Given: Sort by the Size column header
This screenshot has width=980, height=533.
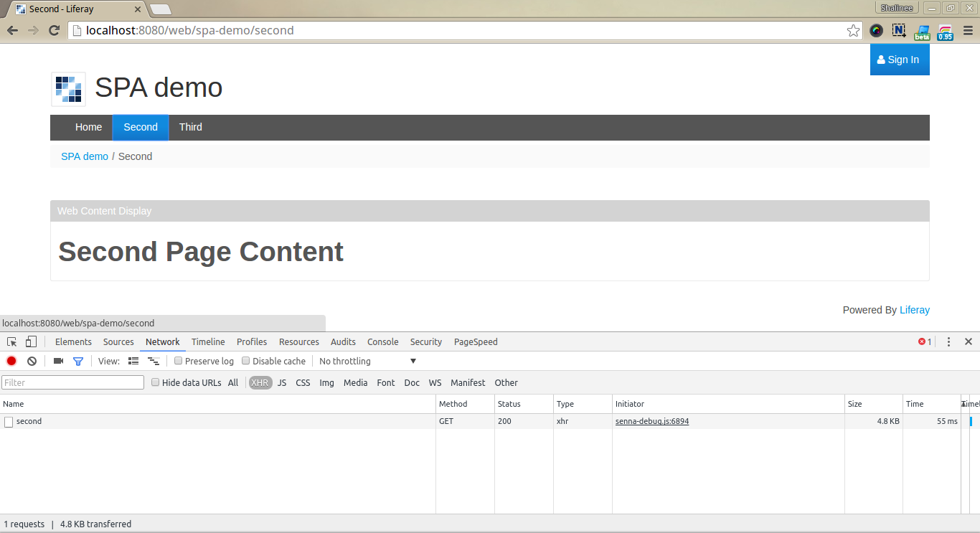Looking at the screenshot, I should 873,404.
